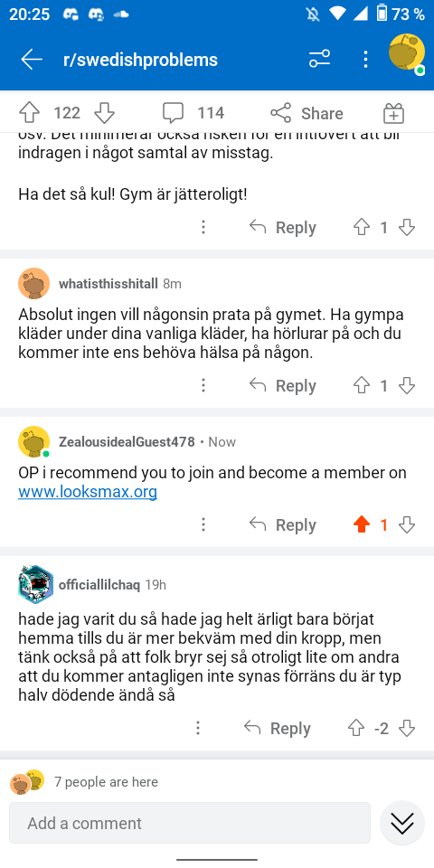Jump to next comment with double-chevron button

tap(401, 823)
